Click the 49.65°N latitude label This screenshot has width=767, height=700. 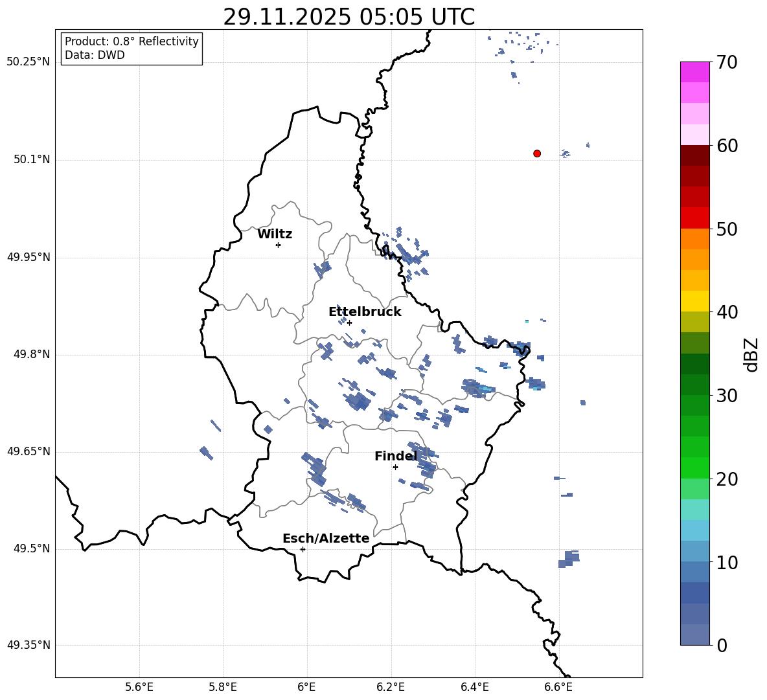[x=29, y=451]
